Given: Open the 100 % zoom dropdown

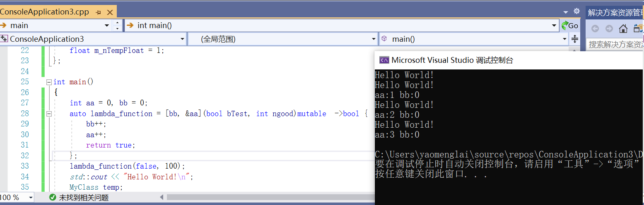Looking at the screenshot, I should coord(30,198).
